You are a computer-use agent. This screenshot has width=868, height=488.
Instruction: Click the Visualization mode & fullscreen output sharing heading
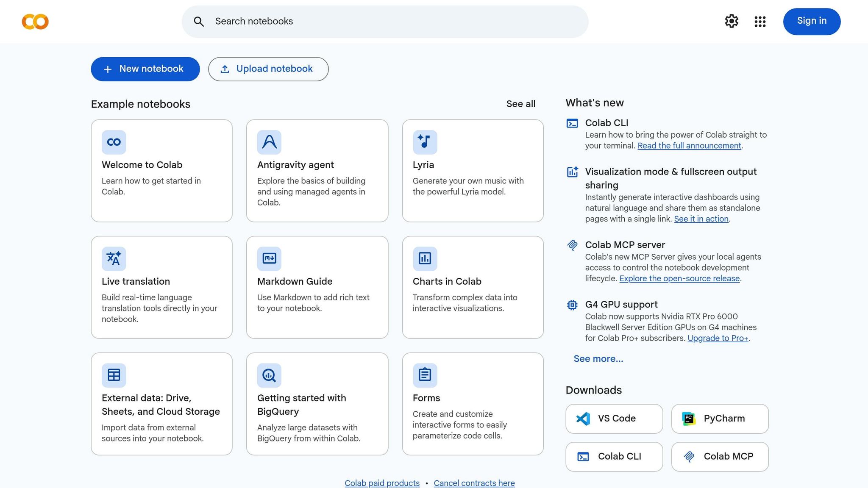coord(670,178)
